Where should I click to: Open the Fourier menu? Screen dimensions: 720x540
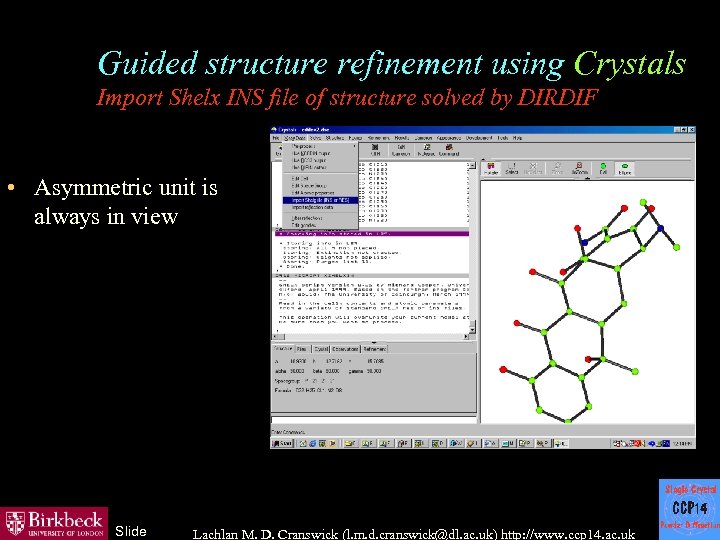tap(355, 138)
